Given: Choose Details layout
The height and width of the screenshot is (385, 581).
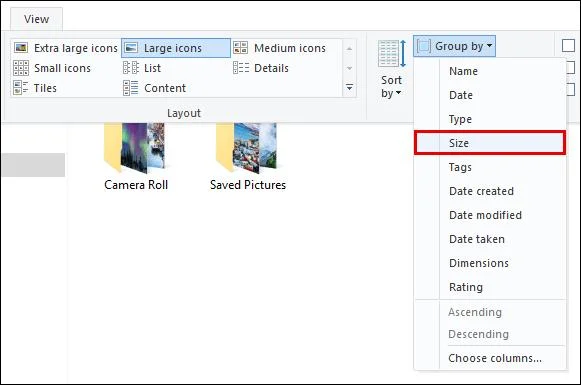Looking at the screenshot, I should (x=261, y=68).
